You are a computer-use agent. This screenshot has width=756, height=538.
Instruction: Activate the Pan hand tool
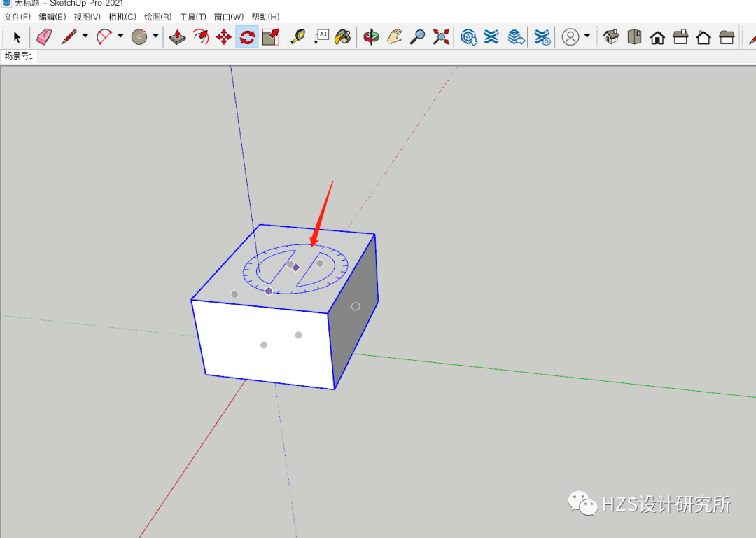coord(394,36)
